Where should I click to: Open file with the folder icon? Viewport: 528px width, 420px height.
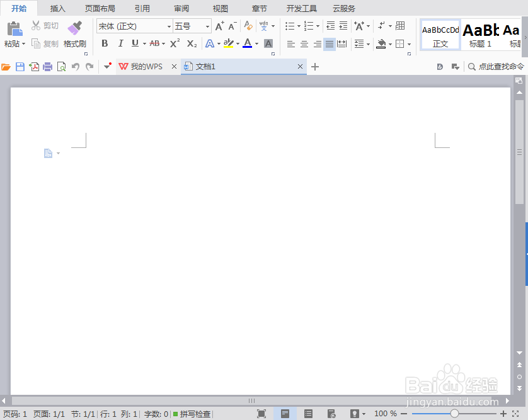[x=6, y=67]
